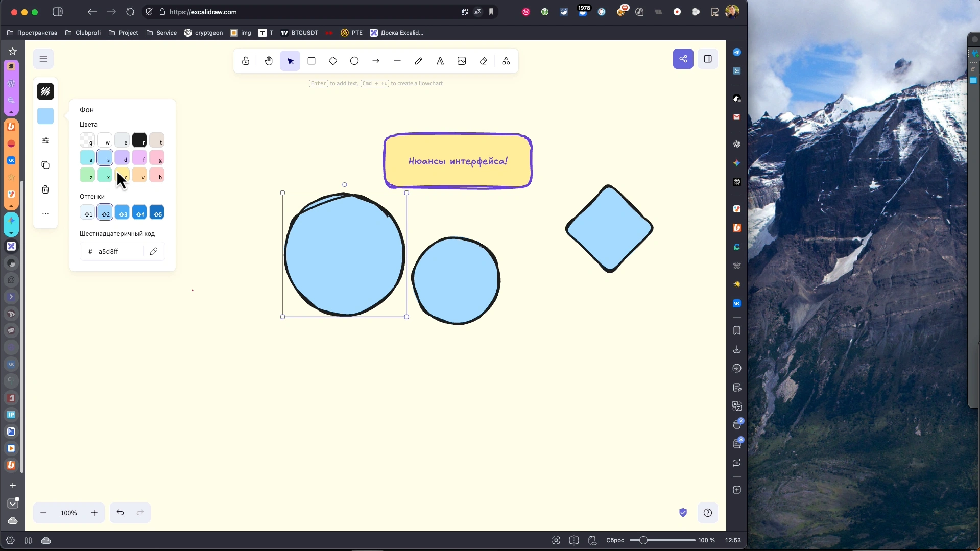Select shade 4 in Оттенки row
This screenshot has height=551, width=980.
coord(139,212)
